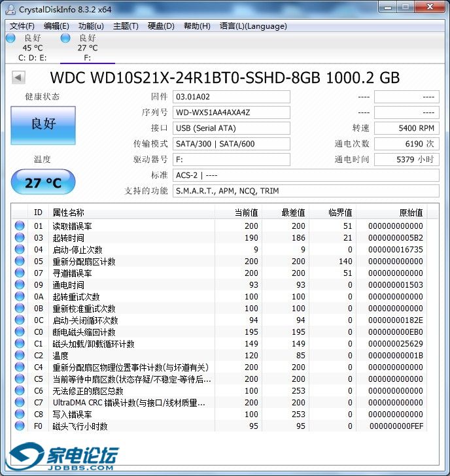Image resolution: width=450 pixels, height=476 pixels.
Task: Click the status icon for row C5 当前等待中扇区数
Action: click(x=20, y=379)
